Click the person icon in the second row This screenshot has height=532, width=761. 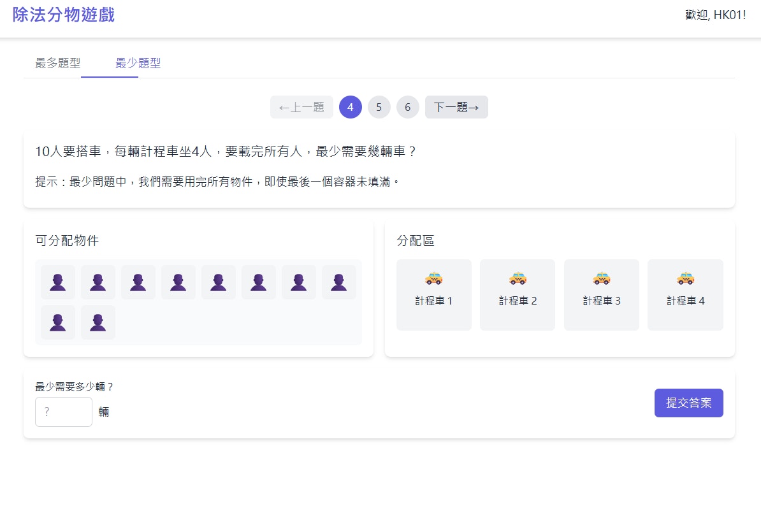point(58,322)
